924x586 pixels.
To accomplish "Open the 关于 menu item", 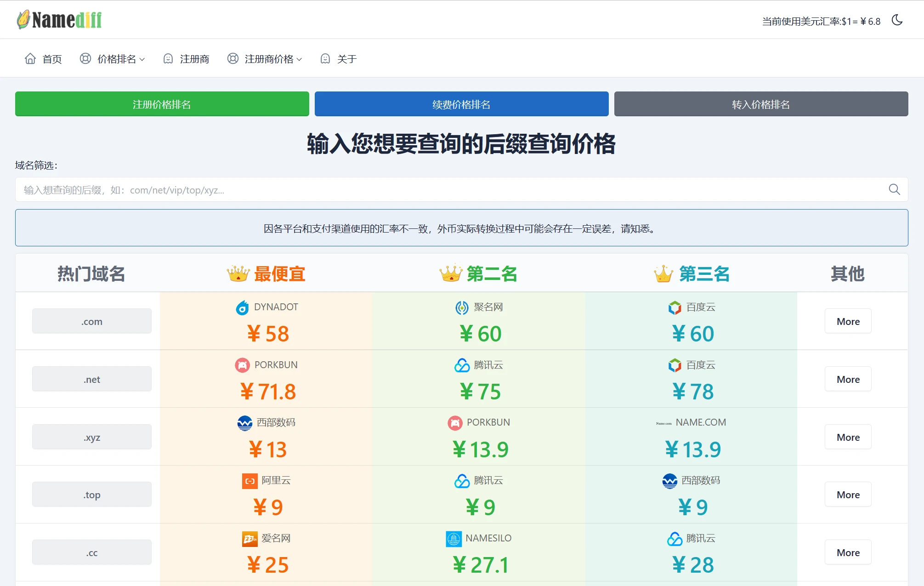I will pyautogui.click(x=347, y=59).
